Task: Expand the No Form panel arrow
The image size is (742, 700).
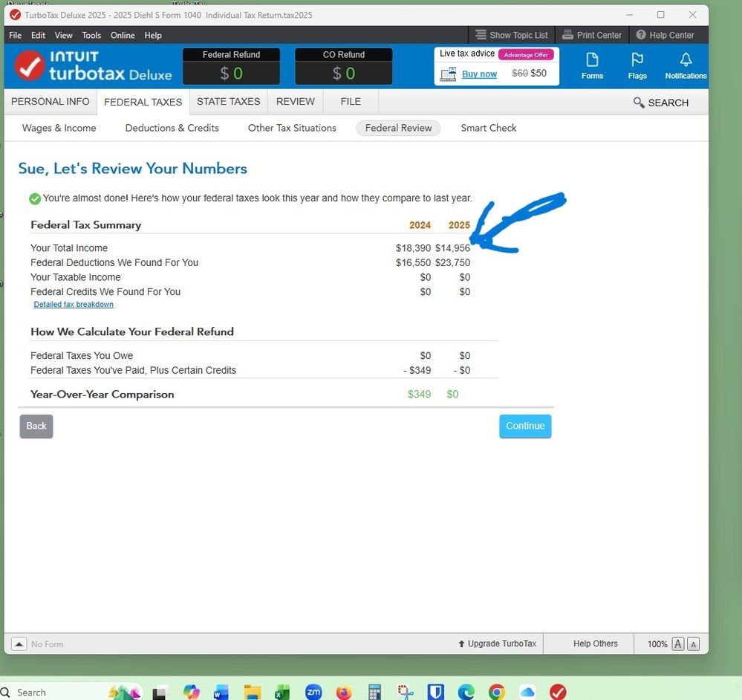Action: 19,644
